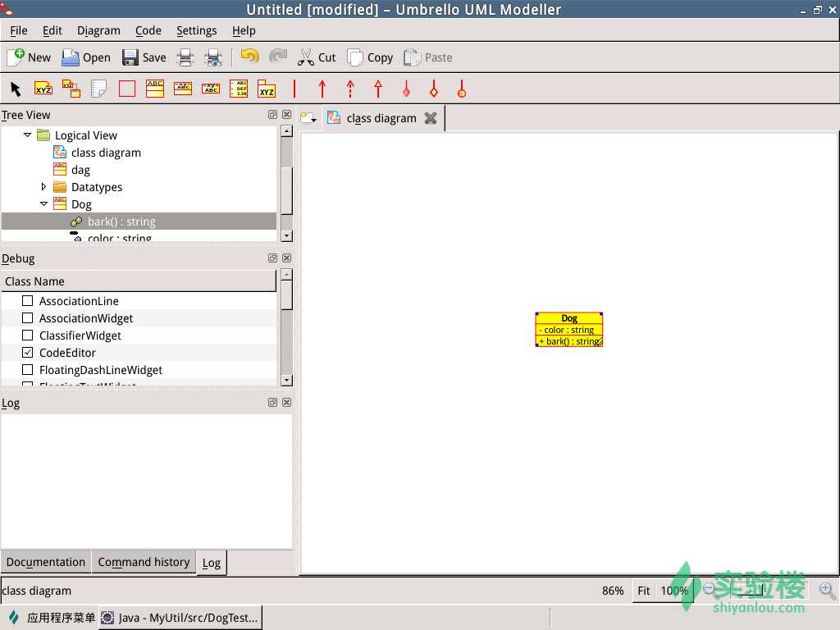Select the Interface tool icon
This screenshot has width=840, height=630.
[183, 89]
